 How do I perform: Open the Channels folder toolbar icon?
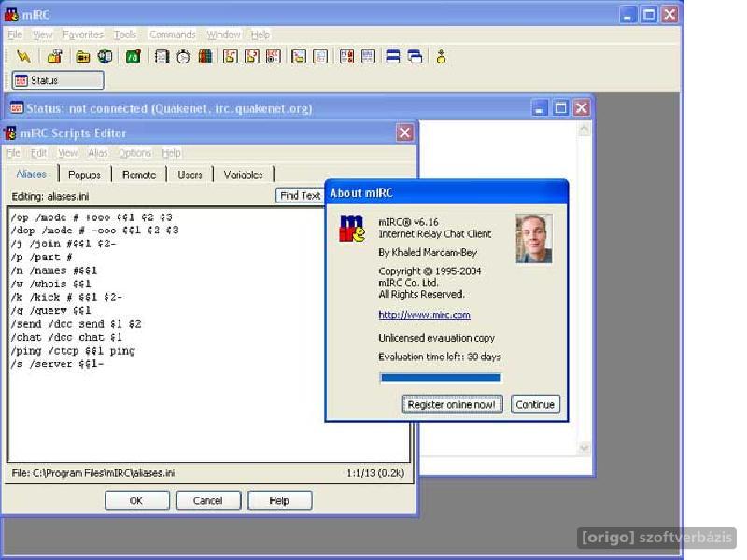point(83,57)
